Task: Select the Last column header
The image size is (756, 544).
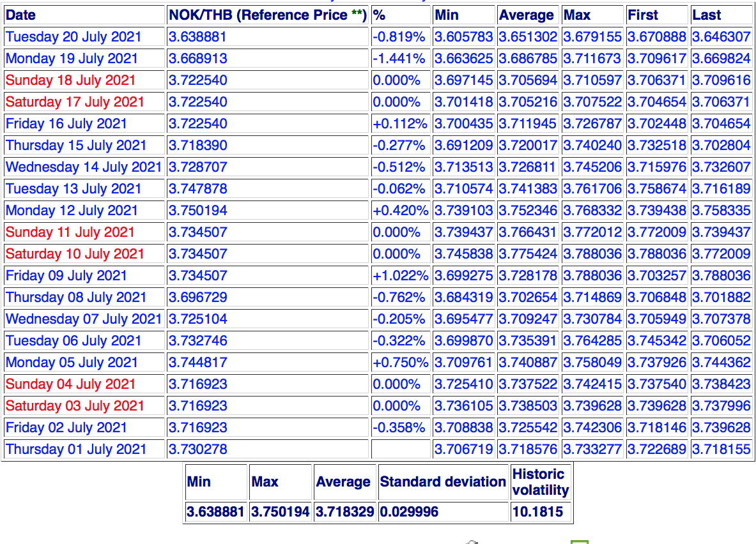Action: pos(706,15)
